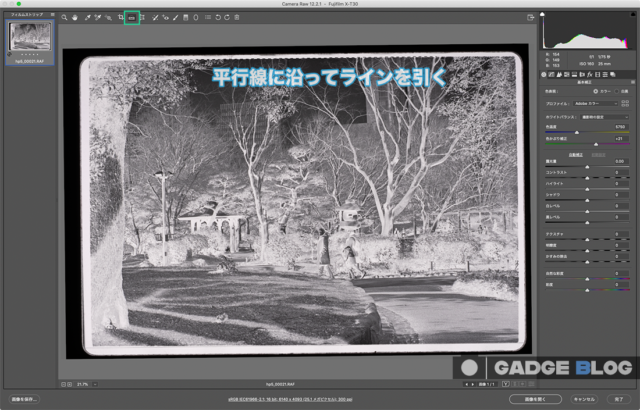Select the Targeted Adjustment tool
Viewport: 640px width, 410px height.
click(108, 18)
